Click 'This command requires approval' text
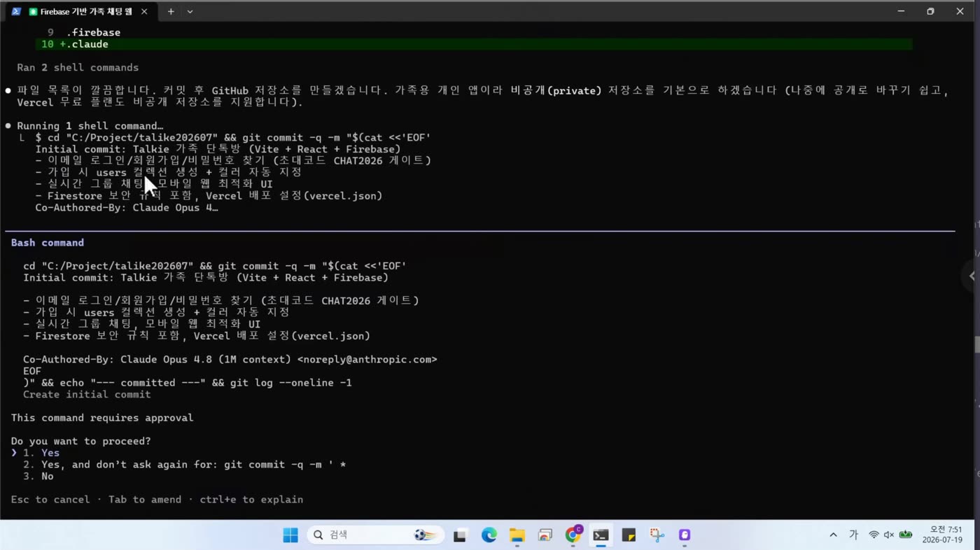This screenshot has width=980, height=550. [x=102, y=418]
